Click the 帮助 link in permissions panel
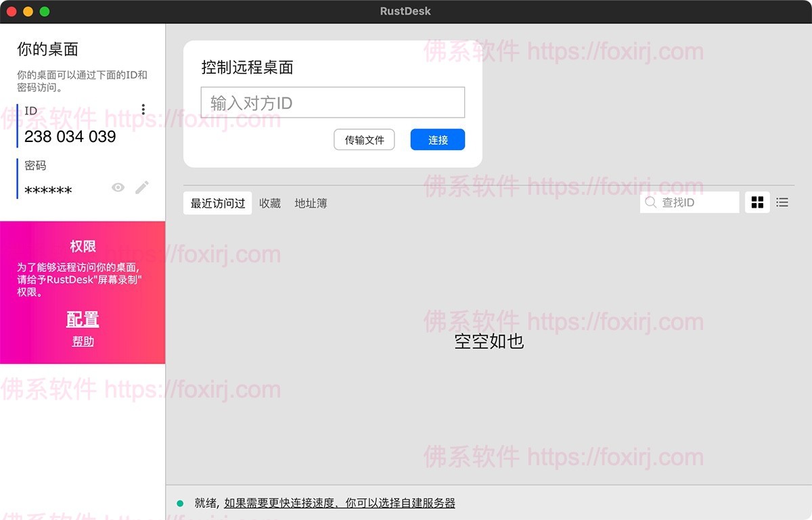Screen dimensions: 812x520 pyautogui.click(x=82, y=341)
